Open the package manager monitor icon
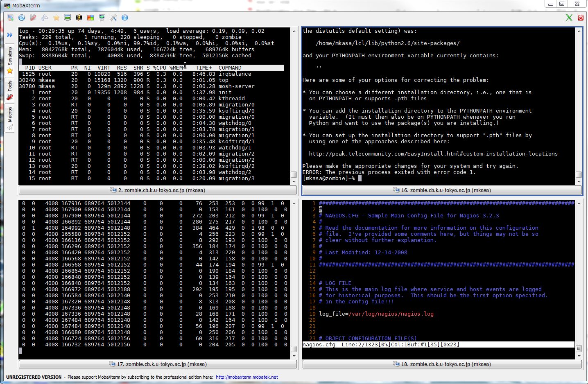Screen dimensions: 588x384 (102, 18)
